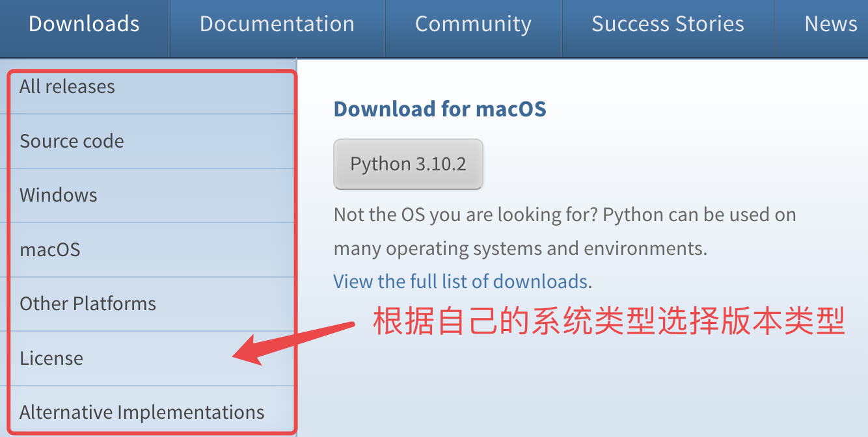Open Other Platforms menu item
868x437 pixels.
click(88, 304)
